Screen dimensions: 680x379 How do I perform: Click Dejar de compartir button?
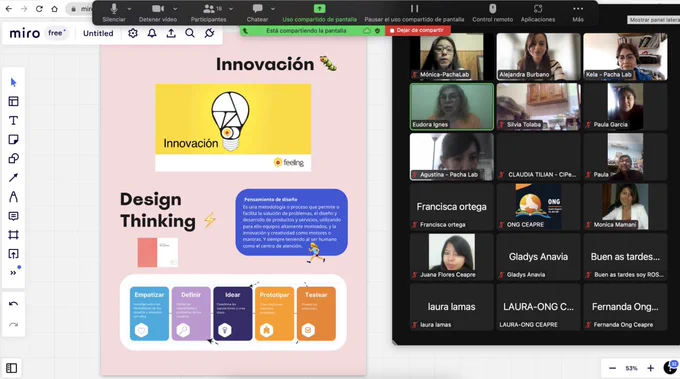(417, 30)
